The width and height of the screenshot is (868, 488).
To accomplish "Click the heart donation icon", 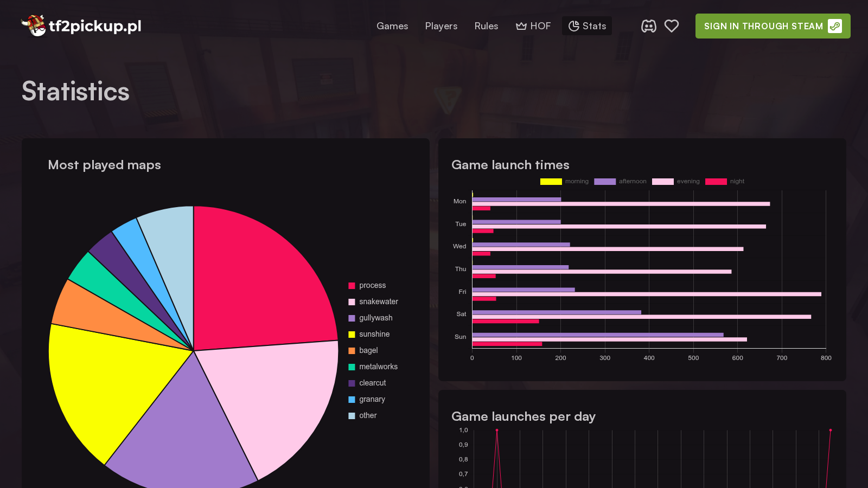I will click(672, 25).
